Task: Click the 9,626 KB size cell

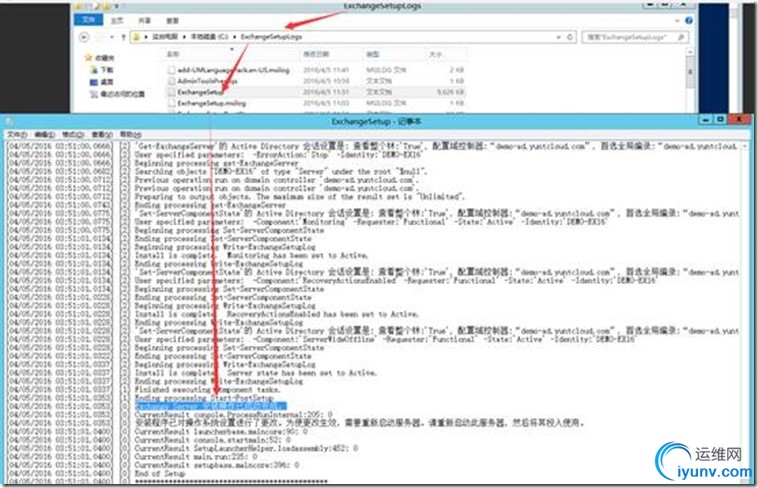Action: (451, 92)
